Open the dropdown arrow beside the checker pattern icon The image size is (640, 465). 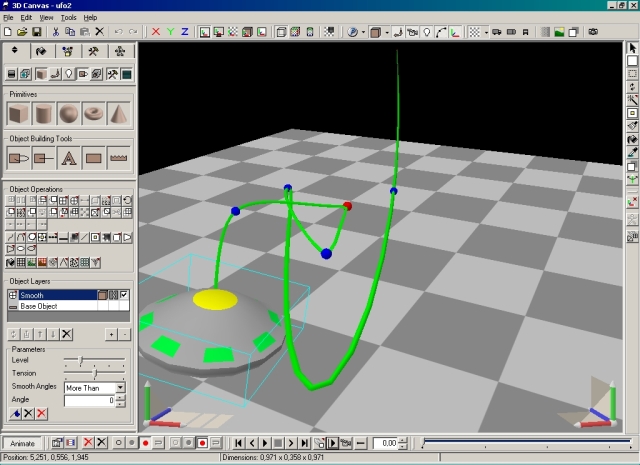tap(486, 32)
